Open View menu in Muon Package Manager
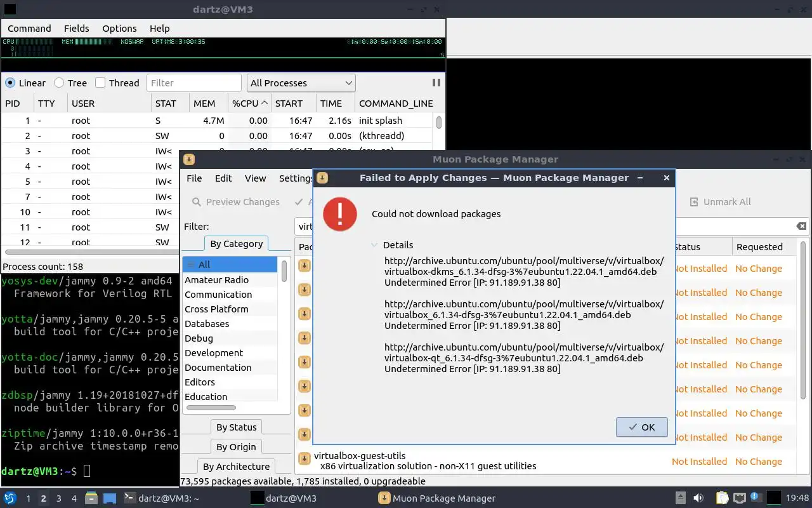Screen dimensions: 812x508 point(255,178)
